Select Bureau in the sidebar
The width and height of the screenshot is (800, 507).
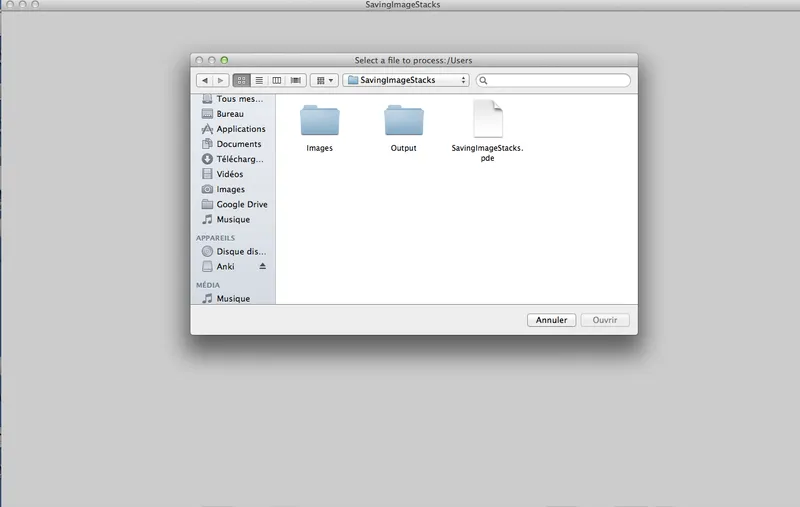click(x=230, y=114)
